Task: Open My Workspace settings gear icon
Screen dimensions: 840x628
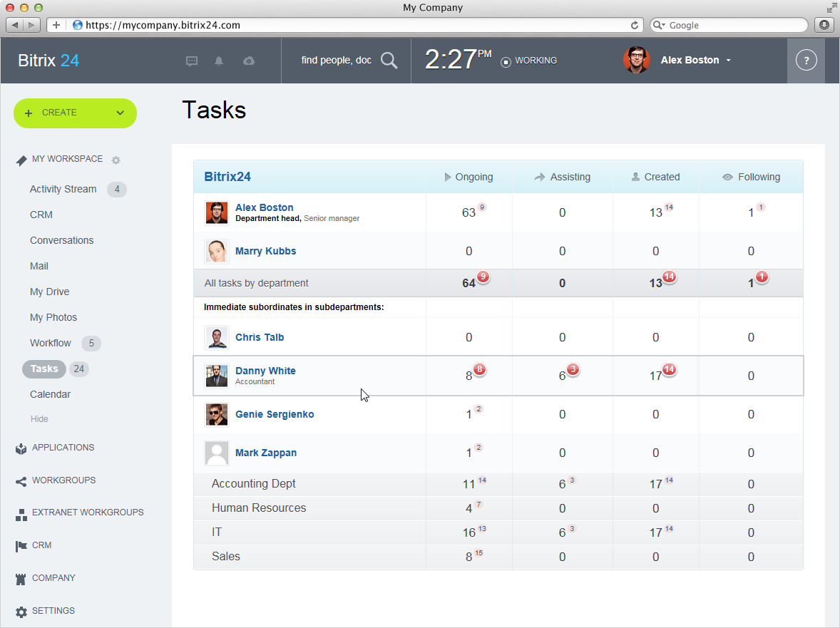Action: [x=116, y=160]
